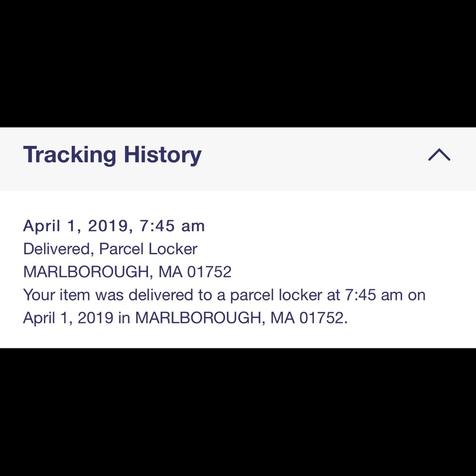The width and height of the screenshot is (476, 476).
Task: Click the April 1, 2019 timestamp entry
Action: 113,226
